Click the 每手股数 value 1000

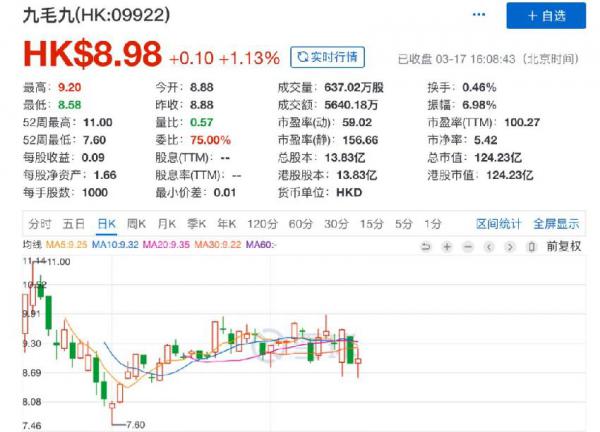click(95, 192)
